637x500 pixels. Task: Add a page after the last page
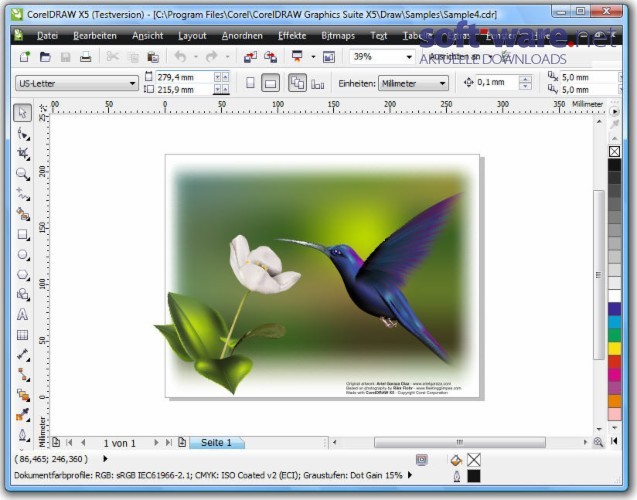coord(182,442)
